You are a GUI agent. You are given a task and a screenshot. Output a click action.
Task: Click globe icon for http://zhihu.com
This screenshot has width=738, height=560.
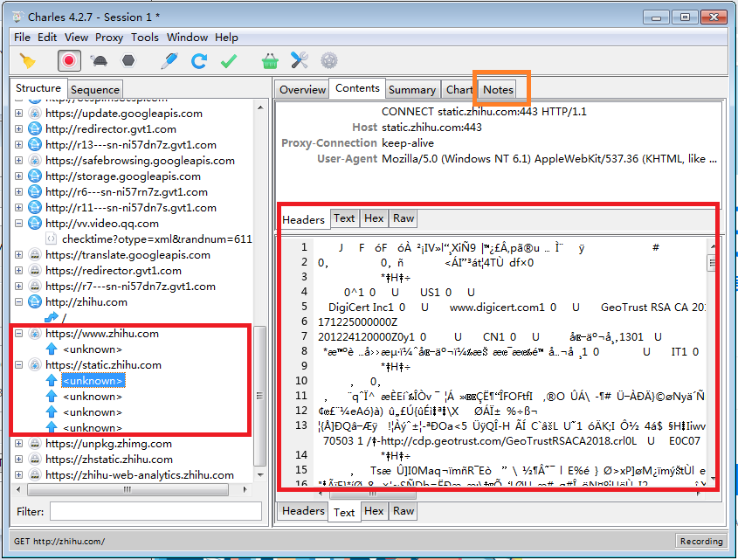click(x=35, y=302)
